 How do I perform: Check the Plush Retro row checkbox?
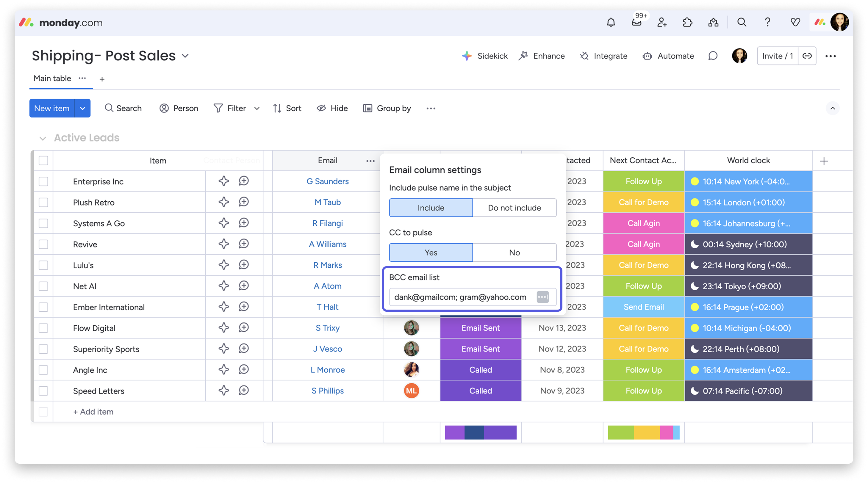click(x=43, y=203)
